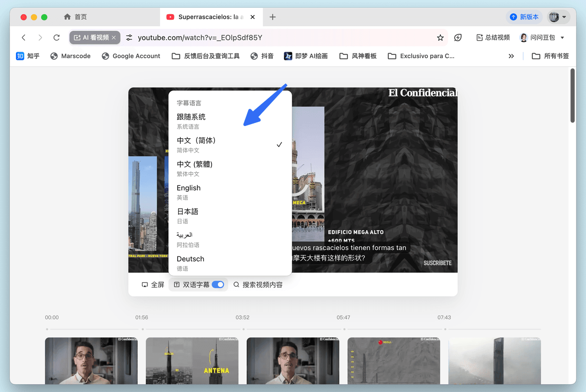Open the 知乎 bookmark
Image resolution: width=586 pixels, height=392 pixels.
pos(28,56)
